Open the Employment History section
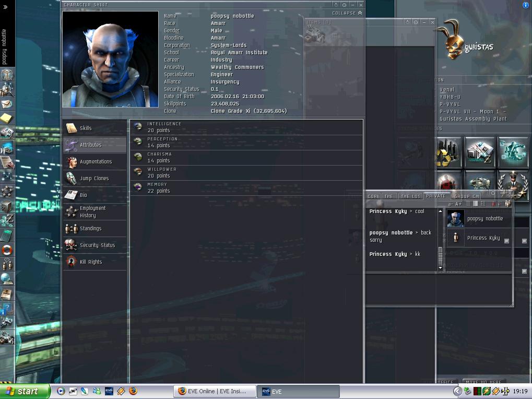The width and height of the screenshot is (532, 399). [94, 212]
